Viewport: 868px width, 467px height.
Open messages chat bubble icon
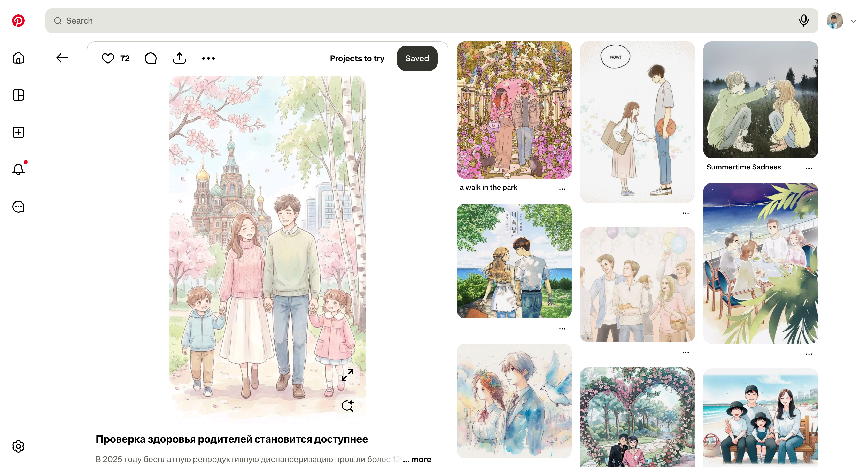(x=18, y=207)
